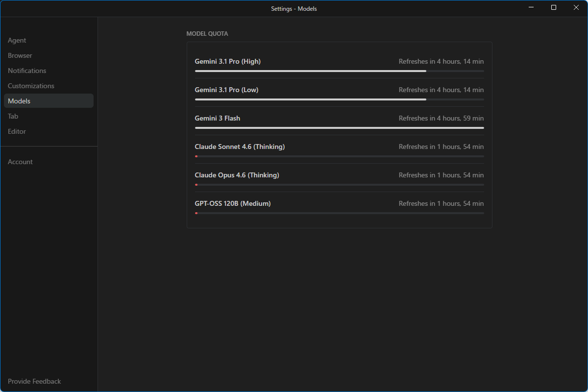Go to Browser settings
This screenshot has width=588, height=392.
(x=20, y=55)
